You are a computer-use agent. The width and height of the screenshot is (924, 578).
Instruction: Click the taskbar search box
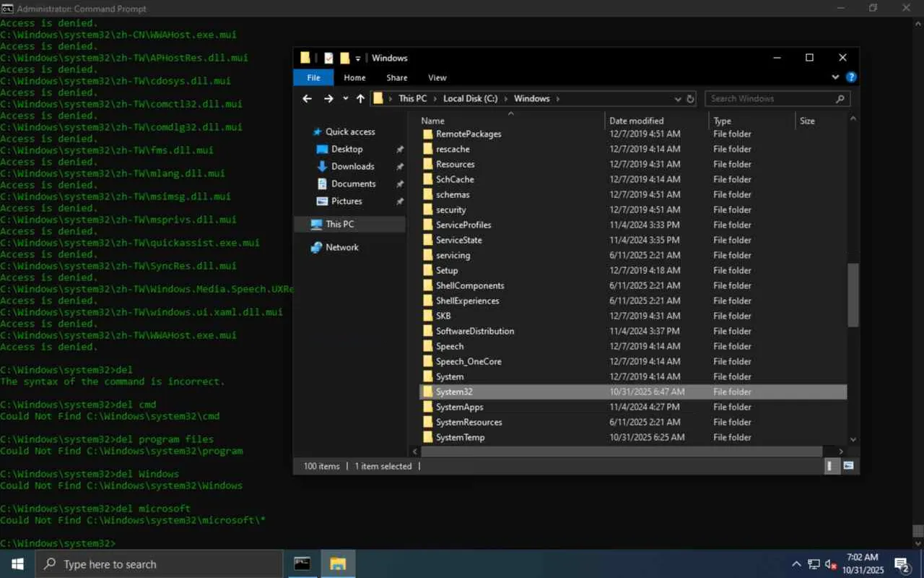(159, 564)
